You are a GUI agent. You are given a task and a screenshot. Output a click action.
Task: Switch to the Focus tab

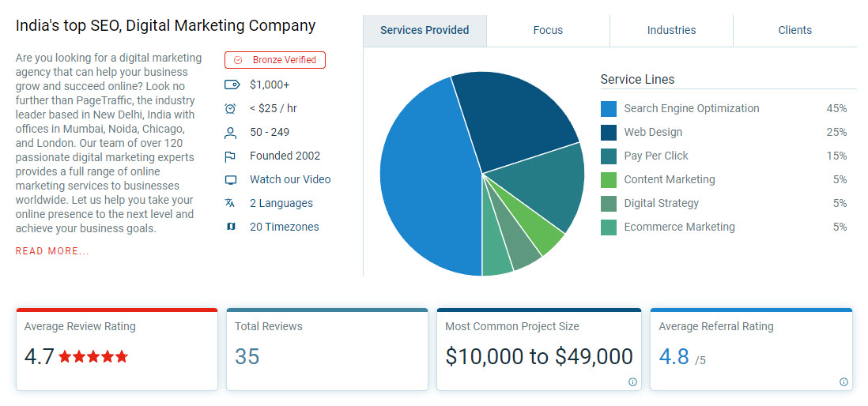click(548, 30)
